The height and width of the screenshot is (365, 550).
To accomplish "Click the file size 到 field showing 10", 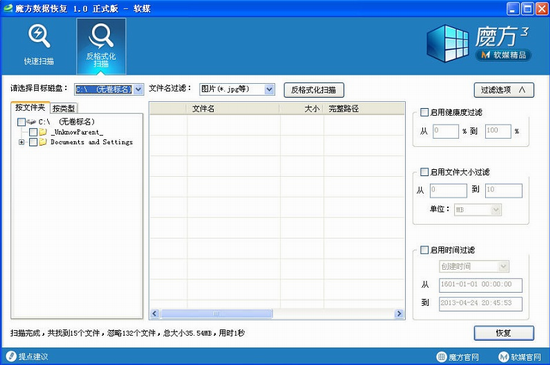I will point(504,190).
